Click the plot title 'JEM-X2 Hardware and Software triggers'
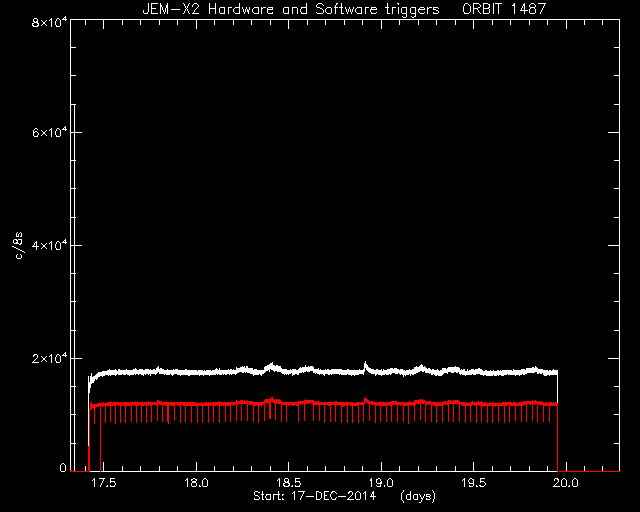The height and width of the screenshot is (512, 640). pos(291,9)
